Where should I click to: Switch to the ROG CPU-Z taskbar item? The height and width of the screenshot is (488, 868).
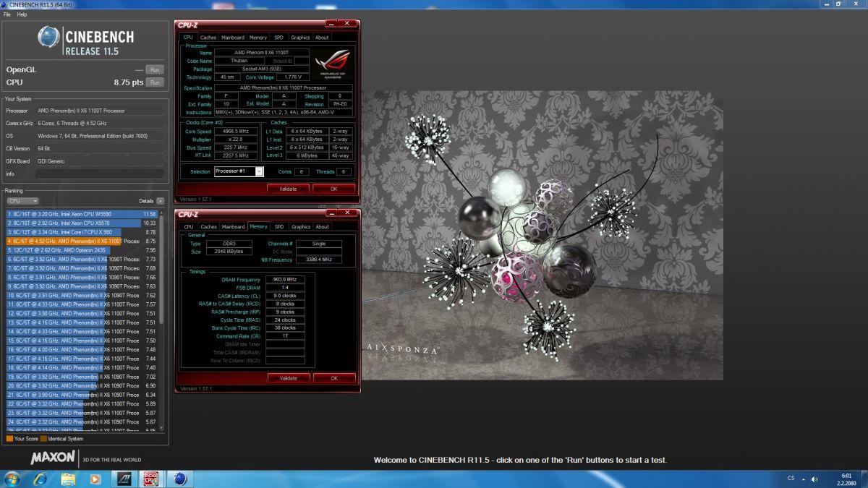152,479
